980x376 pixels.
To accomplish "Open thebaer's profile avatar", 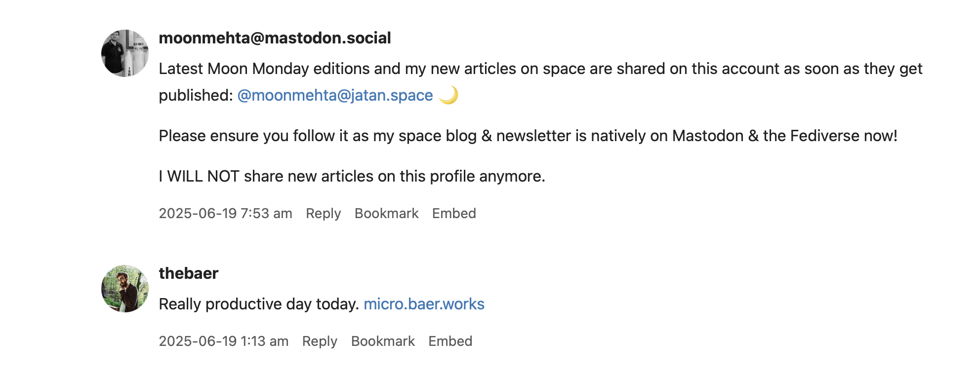I will [124, 289].
